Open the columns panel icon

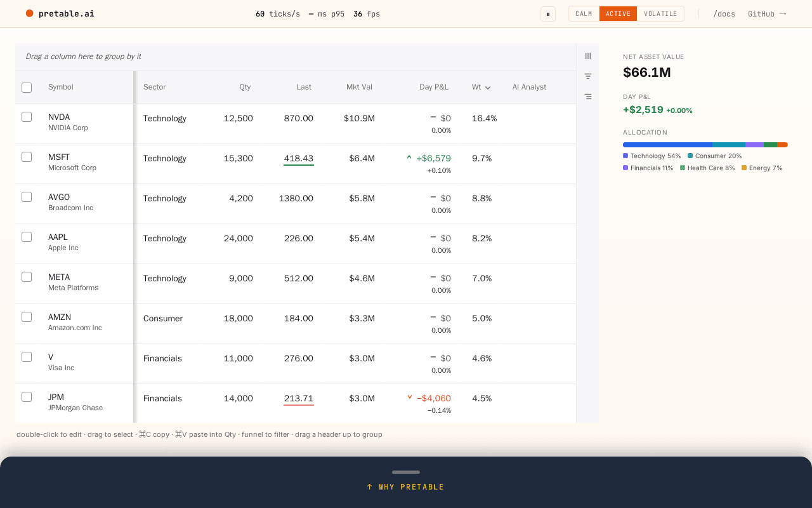click(x=588, y=56)
